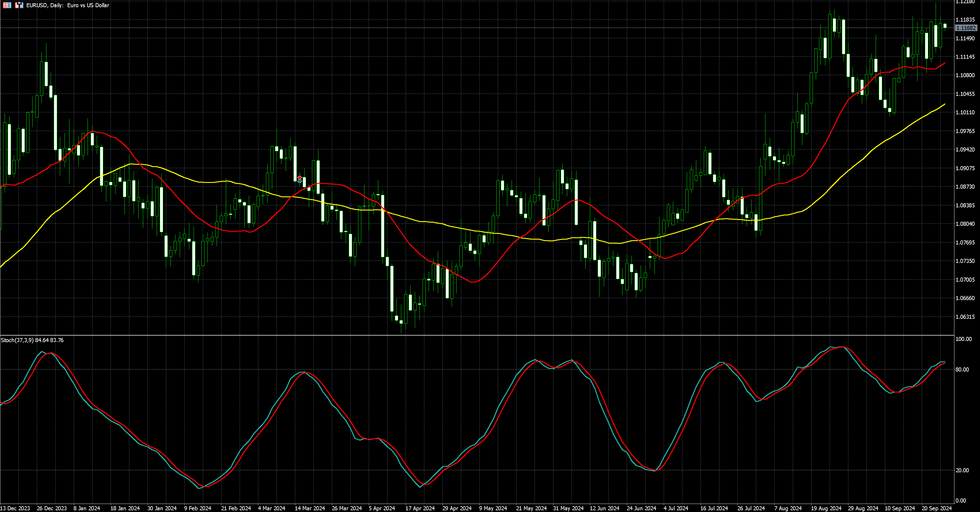Click the 0.00 stochastic scale label
Image resolution: width=980 pixels, height=512 pixels.
click(961, 500)
